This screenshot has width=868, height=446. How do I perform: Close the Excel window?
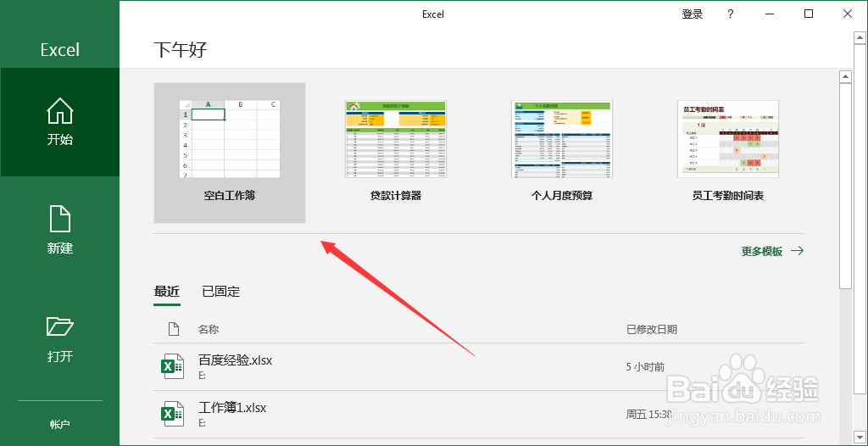(848, 14)
